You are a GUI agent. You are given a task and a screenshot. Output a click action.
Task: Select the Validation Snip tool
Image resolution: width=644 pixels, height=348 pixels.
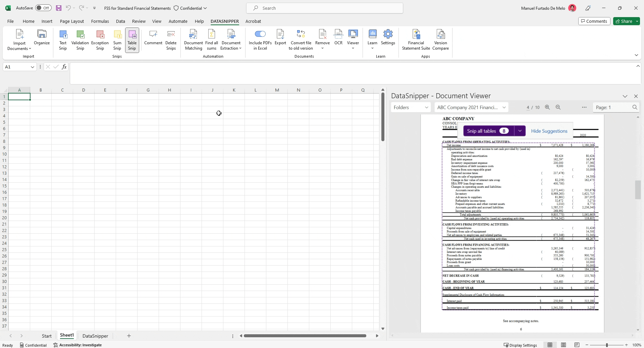click(80, 40)
